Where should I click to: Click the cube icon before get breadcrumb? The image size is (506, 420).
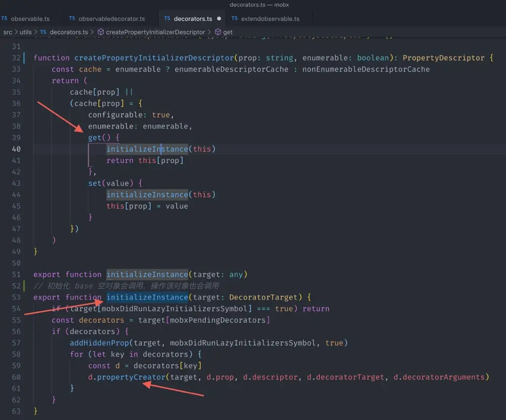218,32
